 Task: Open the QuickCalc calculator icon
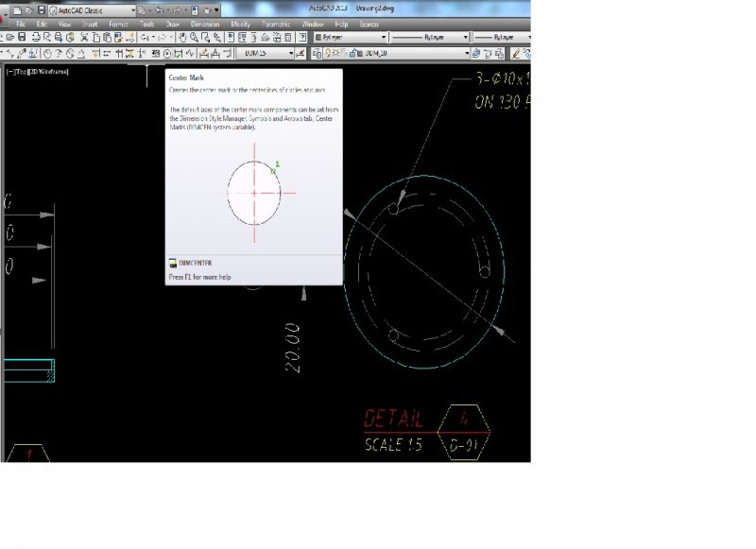click(288, 37)
